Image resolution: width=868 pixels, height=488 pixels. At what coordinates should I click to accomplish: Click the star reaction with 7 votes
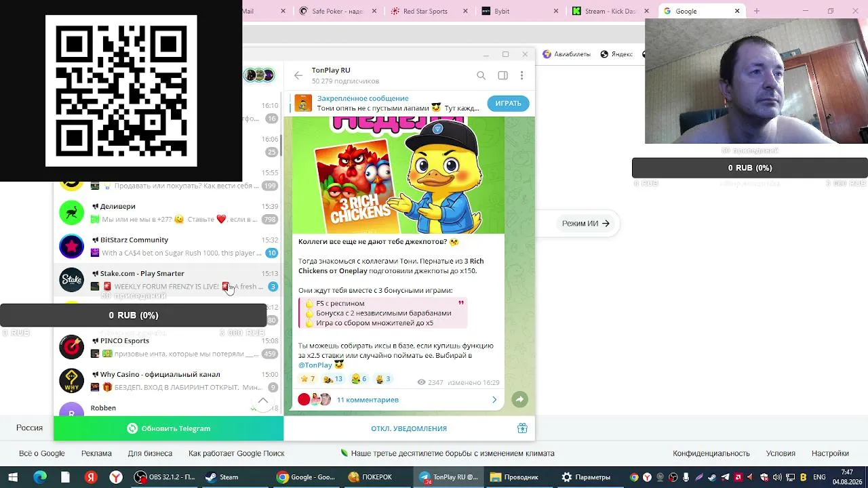click(307, 379)
